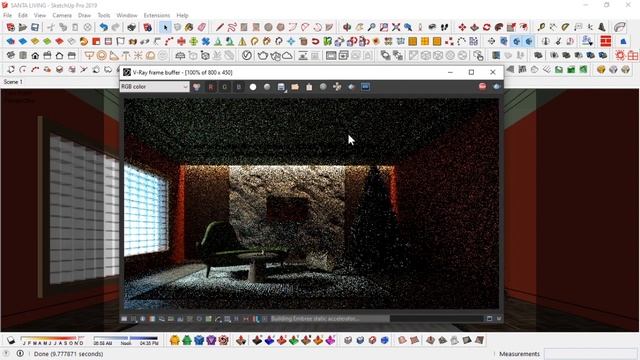Select the Line pencil tool
This screenshot has width=640, height=360.
point(220,27)
